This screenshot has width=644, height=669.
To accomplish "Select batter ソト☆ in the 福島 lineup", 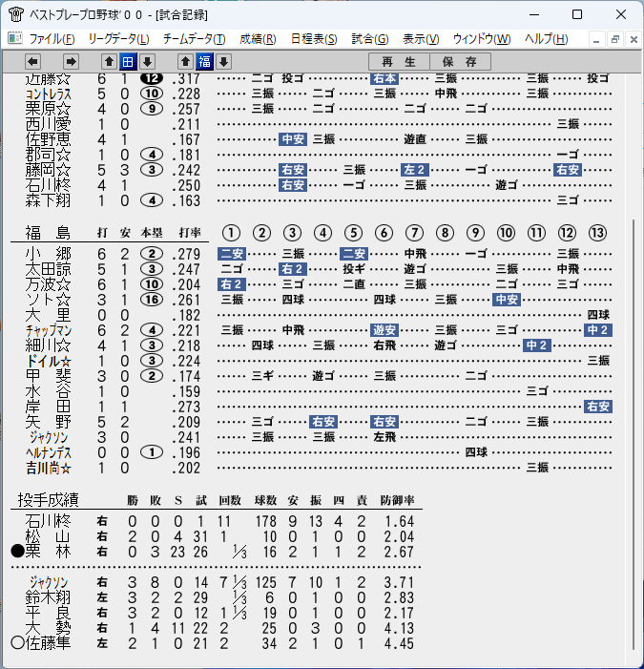I will coord(48,300).
